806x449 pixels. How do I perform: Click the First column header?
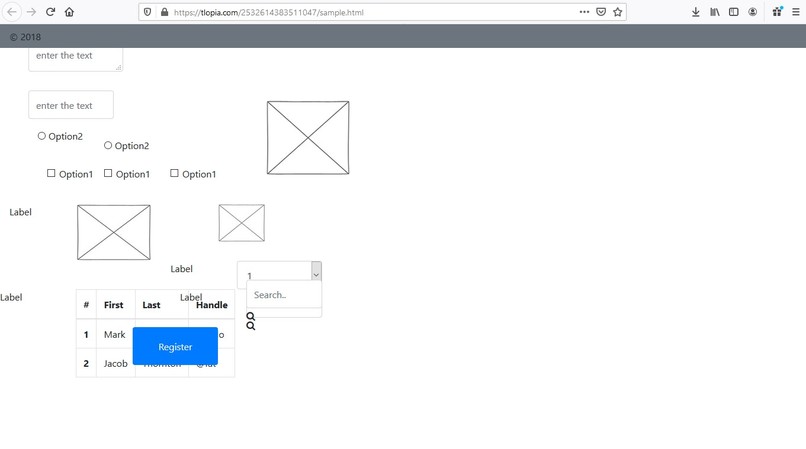[114, 305]
